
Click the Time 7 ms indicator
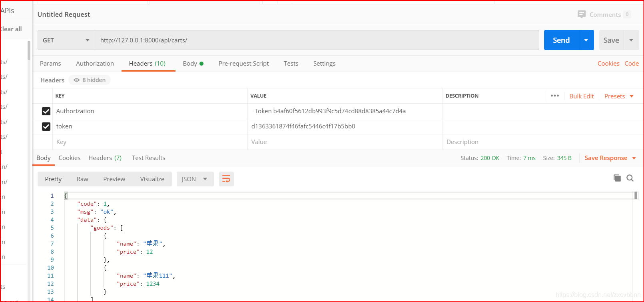coord(521,158)
